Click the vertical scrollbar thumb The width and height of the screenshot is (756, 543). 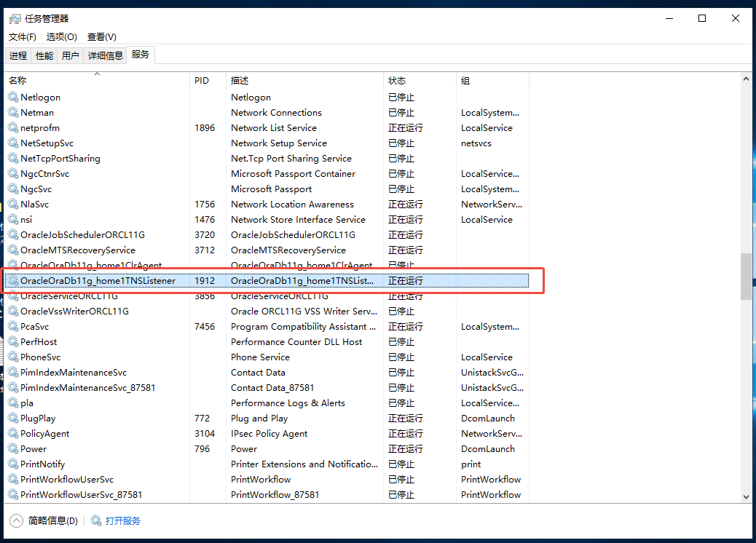coord(746,277)
